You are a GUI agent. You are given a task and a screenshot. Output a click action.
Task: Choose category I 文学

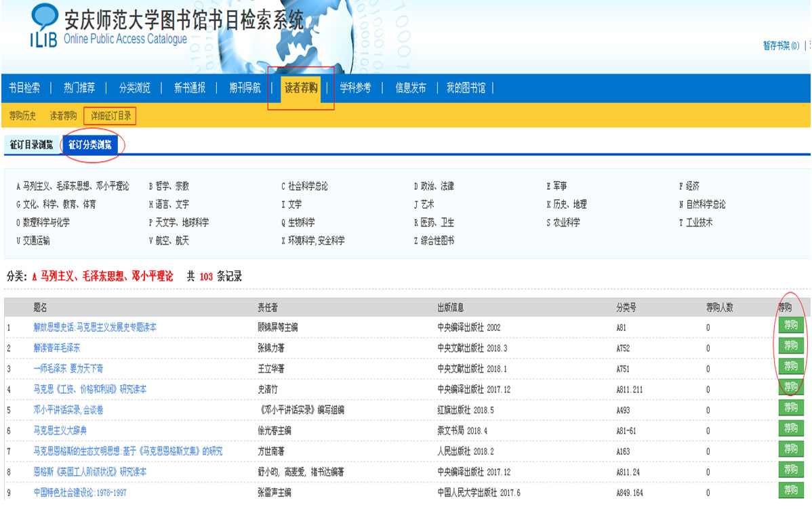(x=291, y=204)
